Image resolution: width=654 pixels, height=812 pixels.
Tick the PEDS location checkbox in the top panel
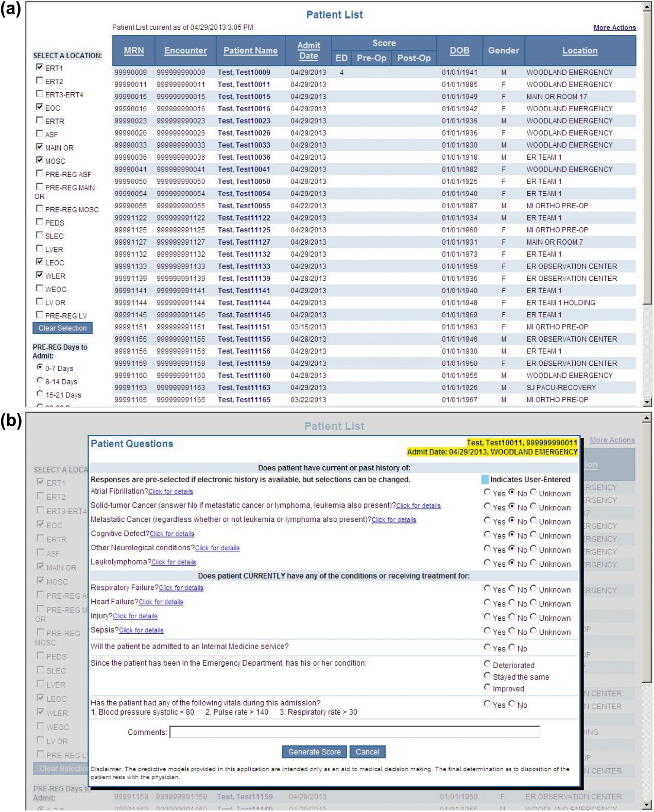(x=40, y=222)
